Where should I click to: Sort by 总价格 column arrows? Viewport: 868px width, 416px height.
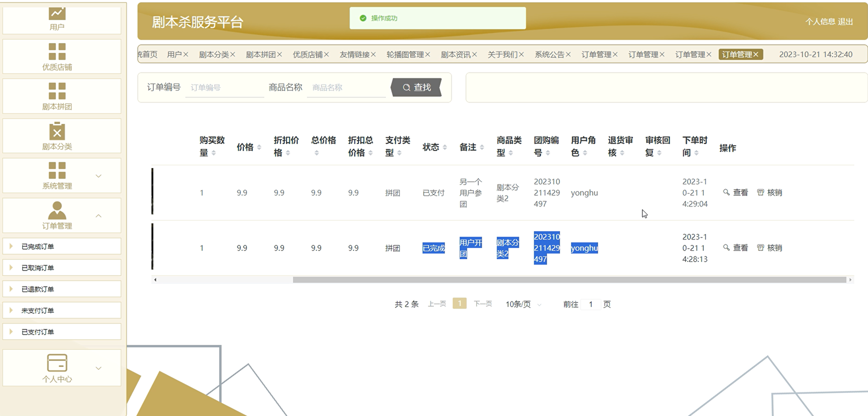(316, 153)
